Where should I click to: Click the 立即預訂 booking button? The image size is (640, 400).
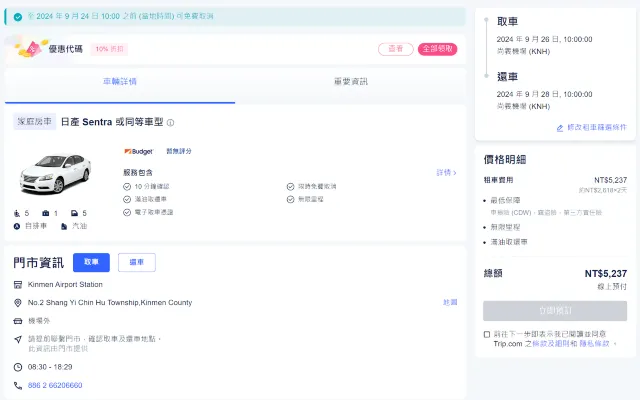point(555,311)
